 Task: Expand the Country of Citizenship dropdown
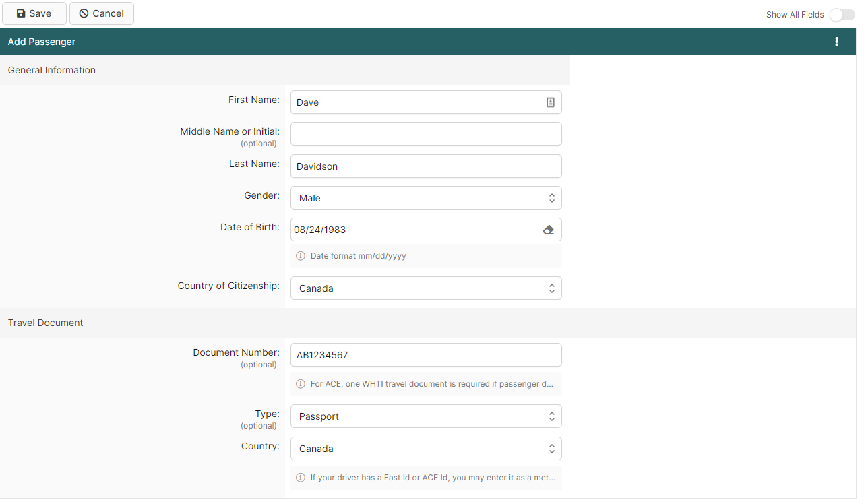pos(426,288)
